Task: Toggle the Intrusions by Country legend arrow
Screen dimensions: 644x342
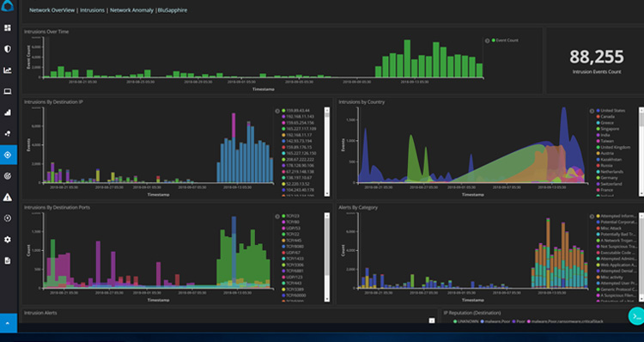Action: tap(592, 111)
